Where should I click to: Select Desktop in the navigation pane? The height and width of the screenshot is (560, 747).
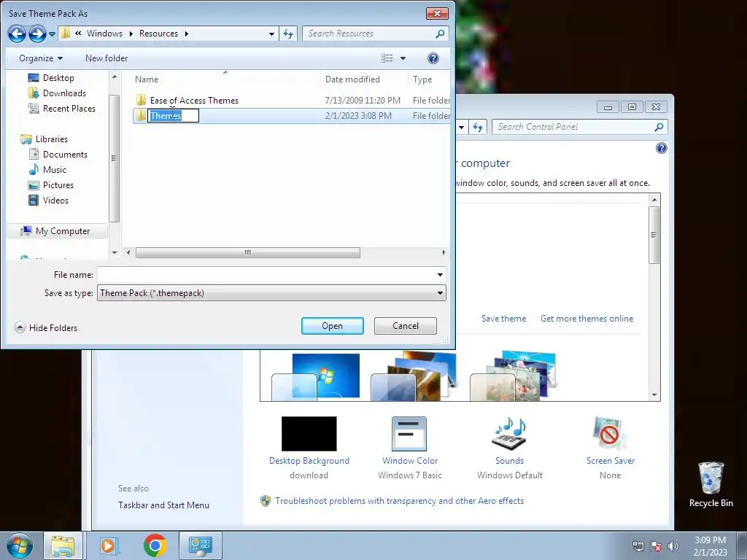[x=52, y=77]
